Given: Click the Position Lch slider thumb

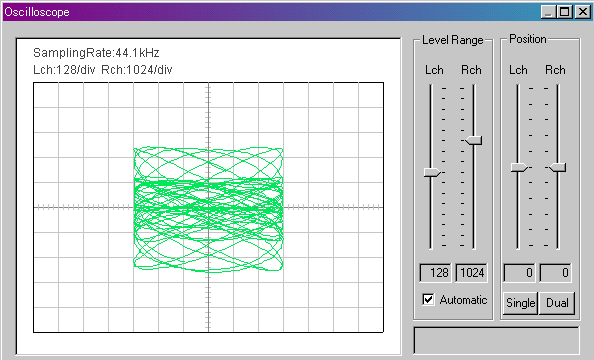Looking at the screenshot, I should (x=519, y=167).
